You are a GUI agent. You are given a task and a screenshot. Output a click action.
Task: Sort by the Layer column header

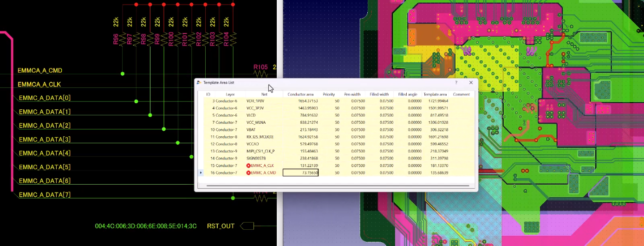point(230,94)
